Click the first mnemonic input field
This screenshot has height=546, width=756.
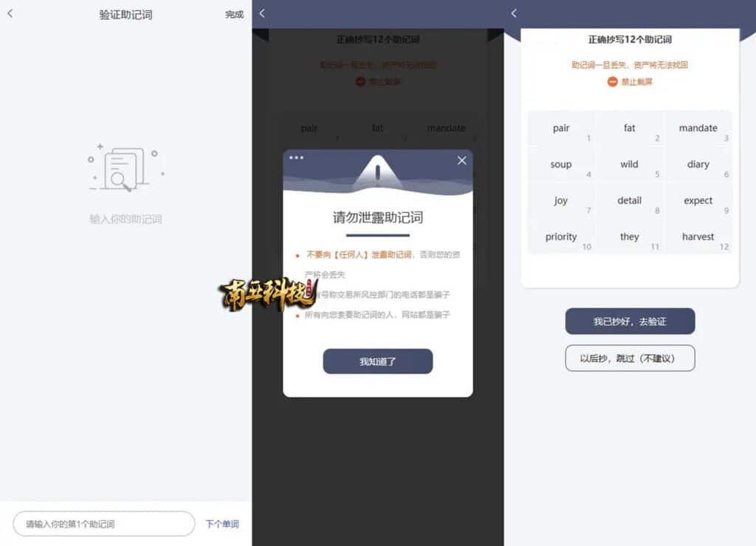[x=104, y=524]
